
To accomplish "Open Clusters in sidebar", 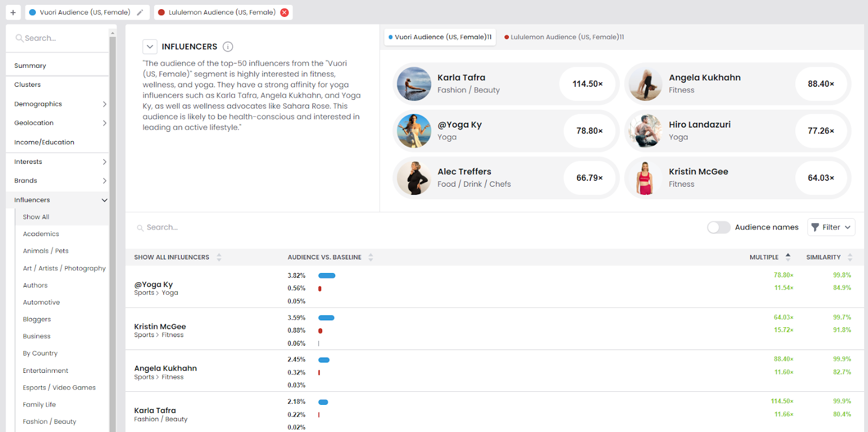I will click(28, 85).
